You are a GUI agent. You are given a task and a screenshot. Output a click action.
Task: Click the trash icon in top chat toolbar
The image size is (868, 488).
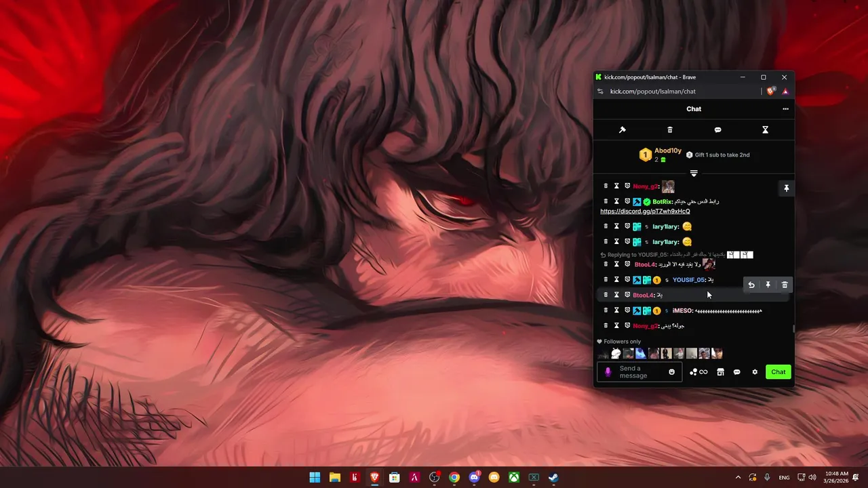(670, 129)
